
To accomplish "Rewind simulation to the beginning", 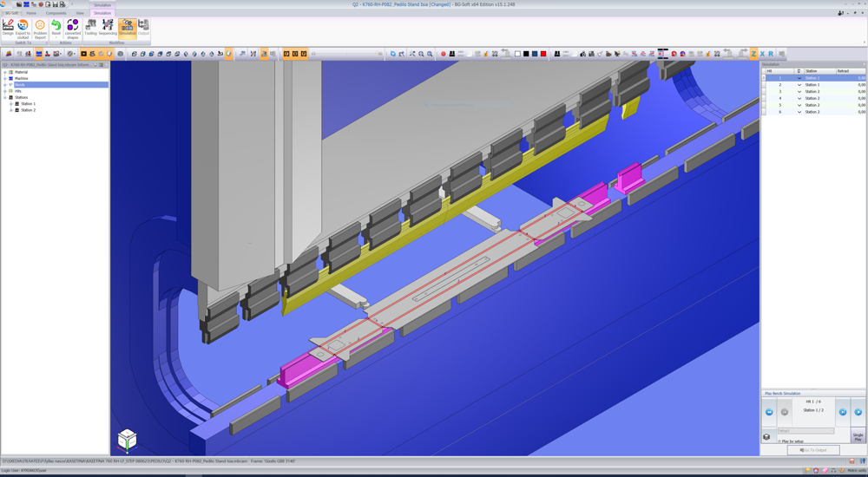I will point(769,412).
